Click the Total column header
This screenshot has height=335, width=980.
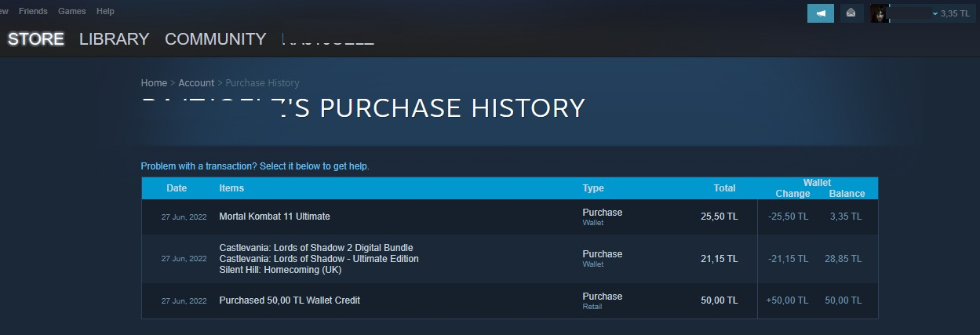(724, 188)
